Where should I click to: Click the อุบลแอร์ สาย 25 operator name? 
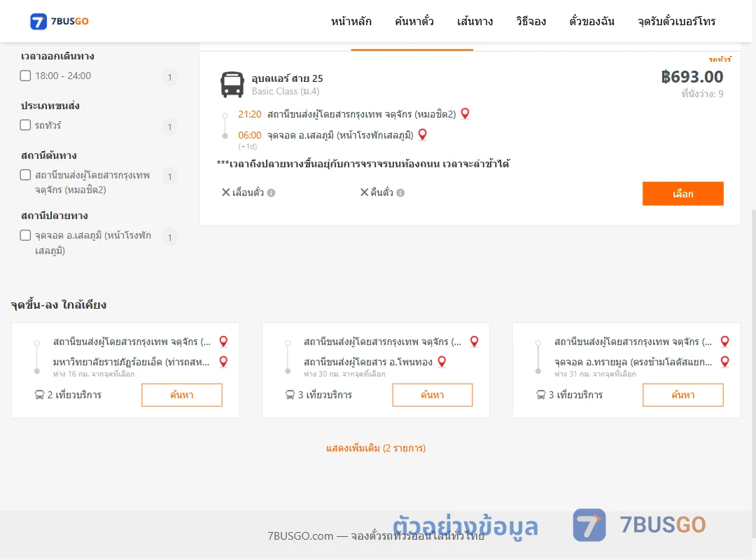click(288, 78)
